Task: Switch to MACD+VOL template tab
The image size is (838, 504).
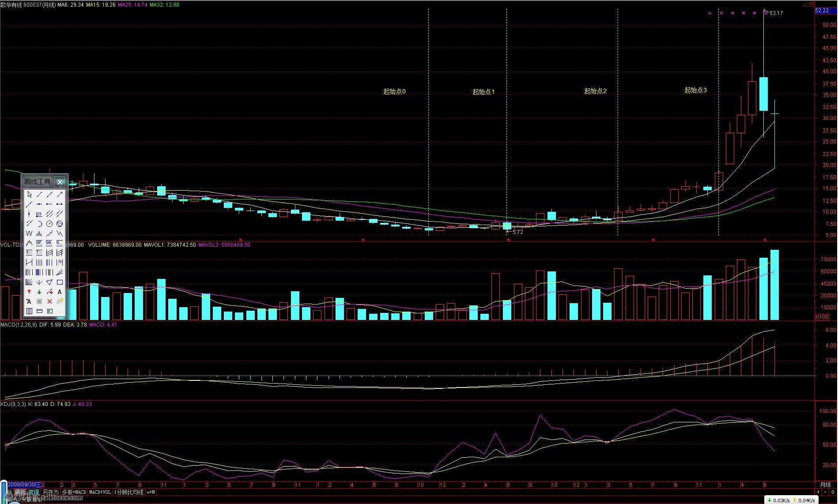Action: [x=100, y=492]
